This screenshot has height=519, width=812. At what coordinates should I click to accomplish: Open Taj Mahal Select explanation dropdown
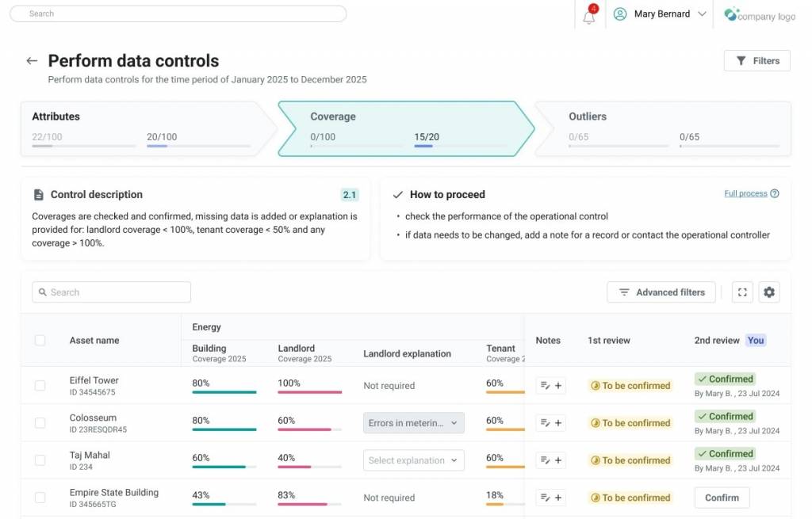point(414,460)
